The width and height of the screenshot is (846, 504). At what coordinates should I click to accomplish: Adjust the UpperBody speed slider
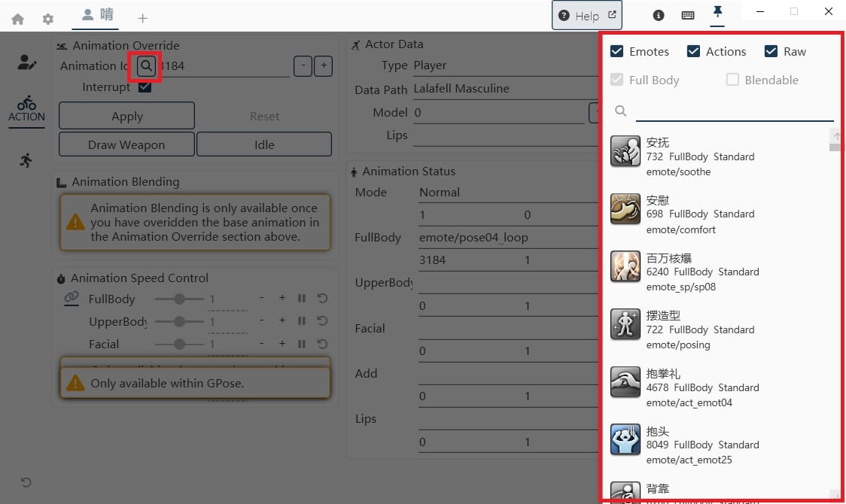(179, 321)
